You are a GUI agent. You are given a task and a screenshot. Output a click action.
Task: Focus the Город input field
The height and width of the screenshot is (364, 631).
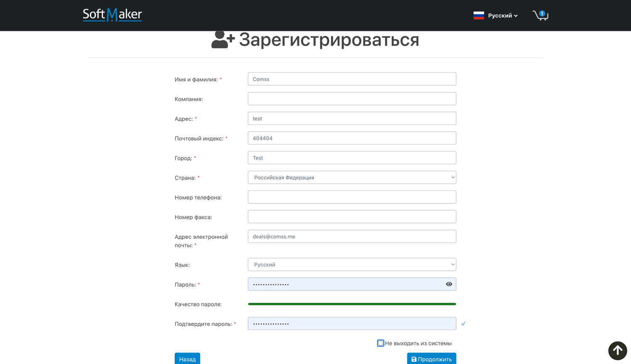(352, 158)
